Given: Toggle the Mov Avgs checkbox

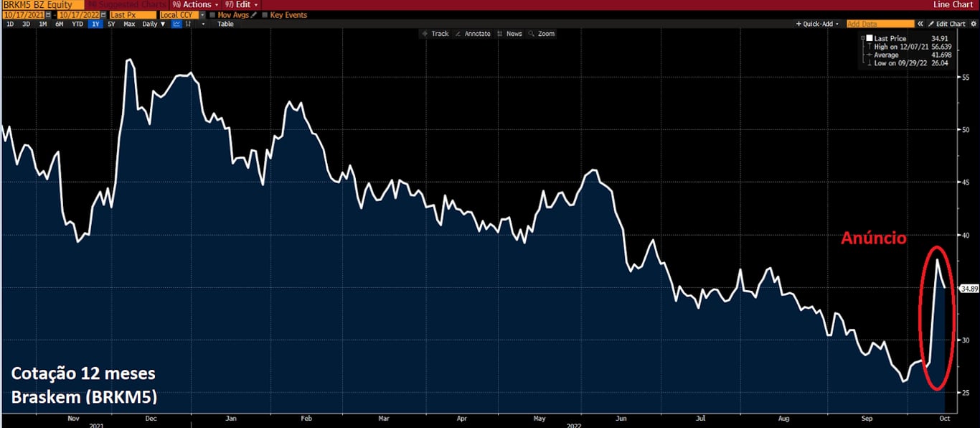Looking at the screenshot, I should (x=212, y=14).
